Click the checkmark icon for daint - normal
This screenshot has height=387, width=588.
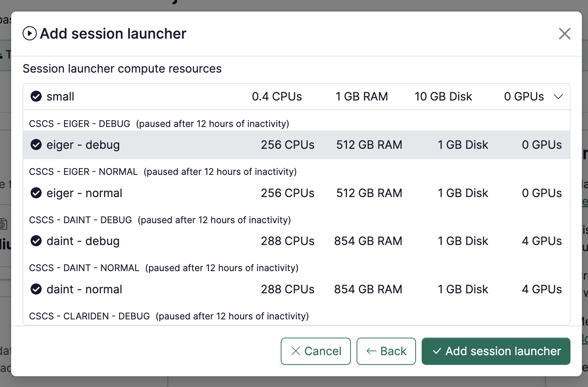36,289
